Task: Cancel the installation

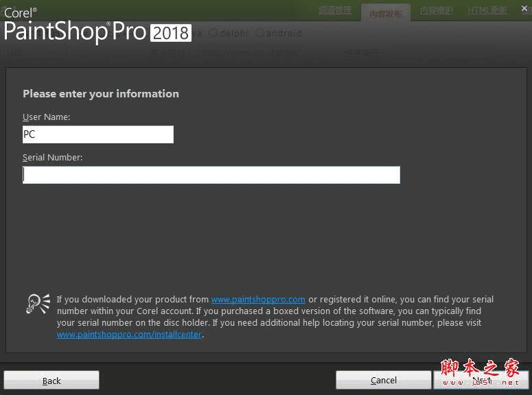Action: tap(384, 380)
